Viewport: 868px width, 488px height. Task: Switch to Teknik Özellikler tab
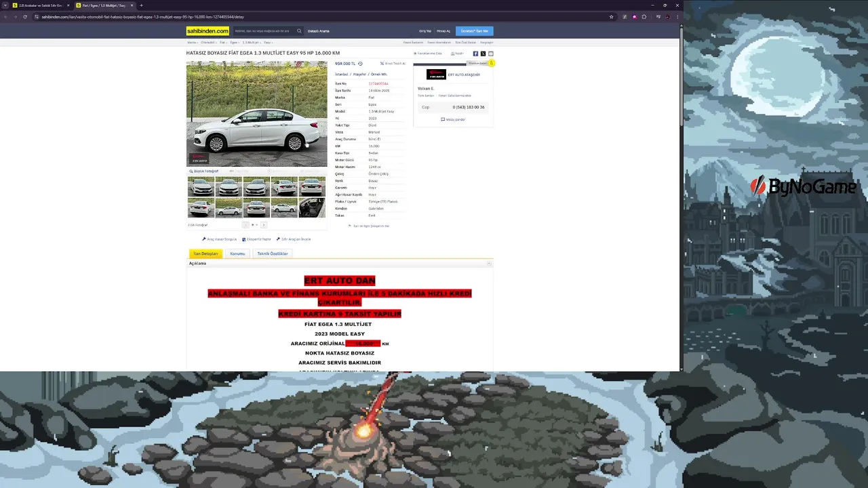click(273, 253)
